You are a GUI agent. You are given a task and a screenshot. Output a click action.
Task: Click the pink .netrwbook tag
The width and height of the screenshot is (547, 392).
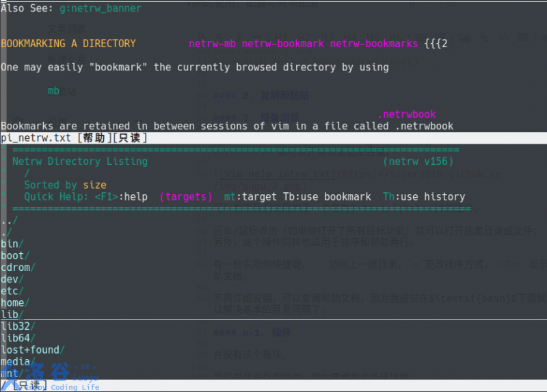click(x=406, y=114)
